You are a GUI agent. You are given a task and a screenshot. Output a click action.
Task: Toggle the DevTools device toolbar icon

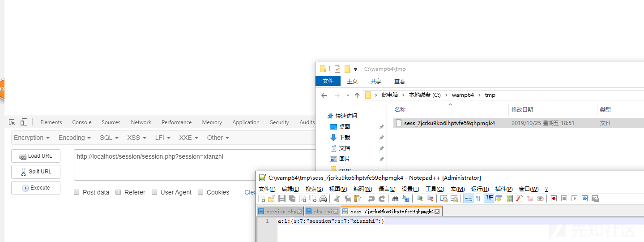point(24,122)
